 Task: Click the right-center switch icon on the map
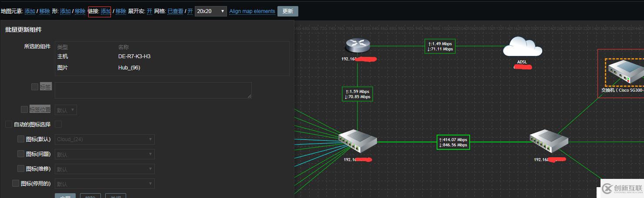[x=549, y=142]
